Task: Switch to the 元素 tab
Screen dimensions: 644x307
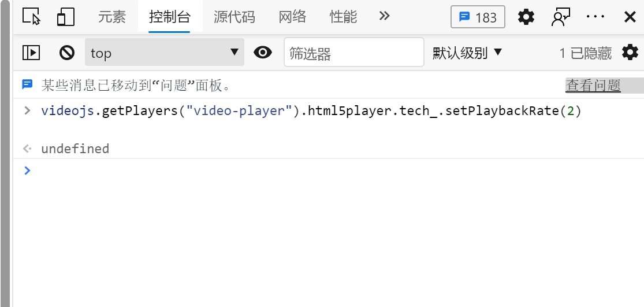Action: tap(111, 17)
